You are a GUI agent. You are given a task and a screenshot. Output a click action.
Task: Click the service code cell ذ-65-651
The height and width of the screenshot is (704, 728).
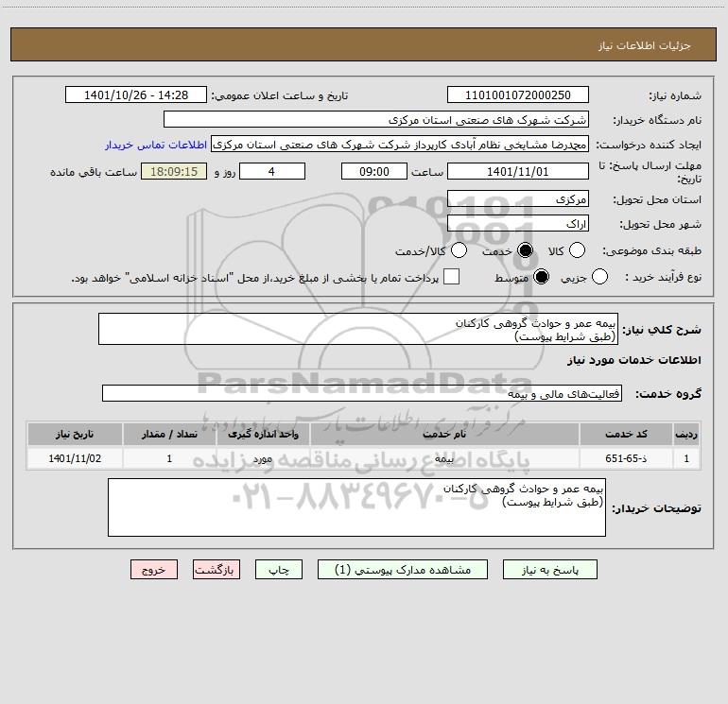pyautogui.click(x=625, y=458)
